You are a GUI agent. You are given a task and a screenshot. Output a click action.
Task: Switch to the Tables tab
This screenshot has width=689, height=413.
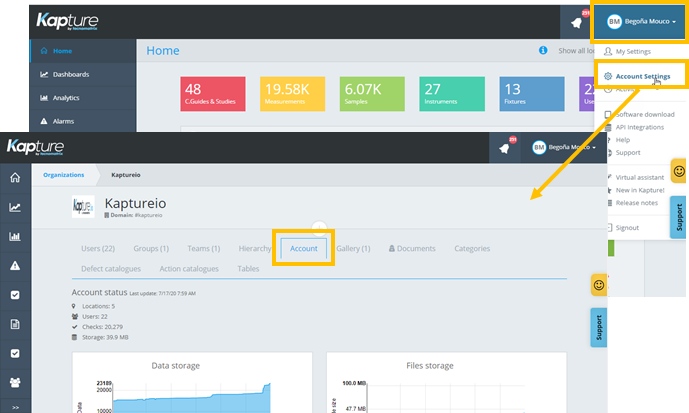(x=248, y=269)
